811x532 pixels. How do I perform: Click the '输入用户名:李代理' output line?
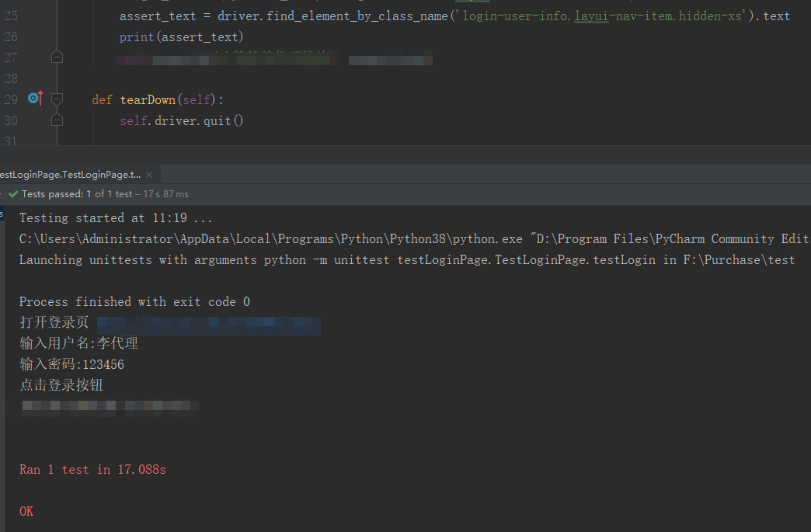point(78,343)
